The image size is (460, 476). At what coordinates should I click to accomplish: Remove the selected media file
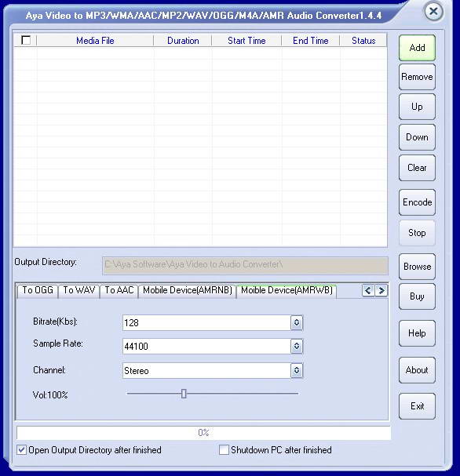[417, 77]
